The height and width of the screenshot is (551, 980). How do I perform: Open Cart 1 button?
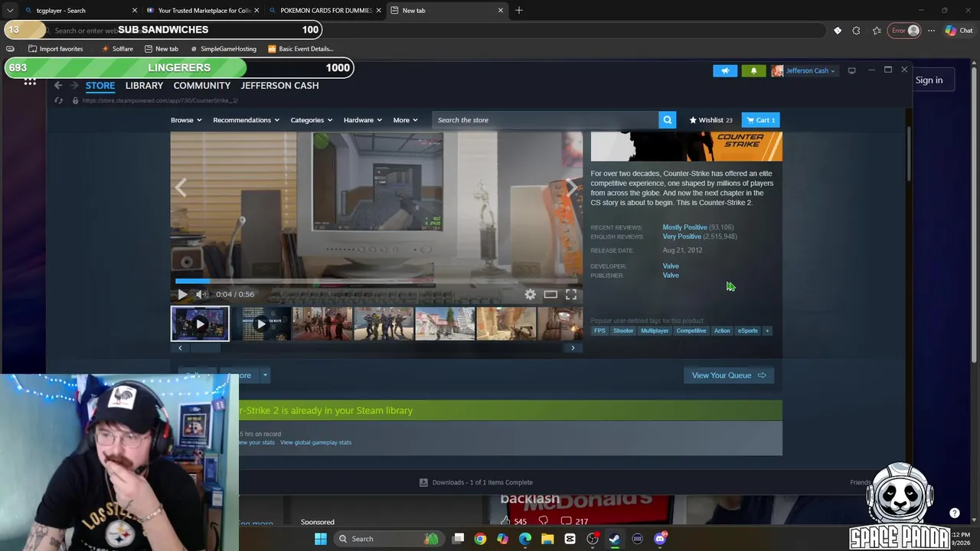(x=760, y=120)
